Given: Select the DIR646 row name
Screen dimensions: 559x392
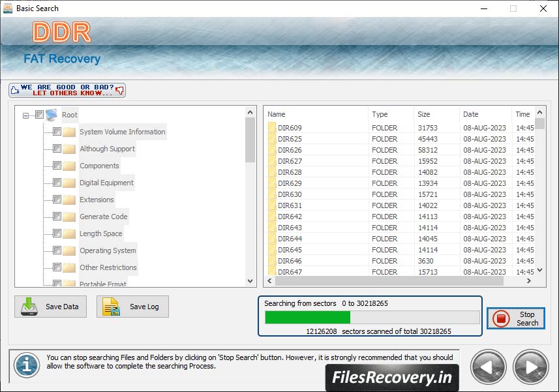Looking at the screenshot, I should coord(290,261).
